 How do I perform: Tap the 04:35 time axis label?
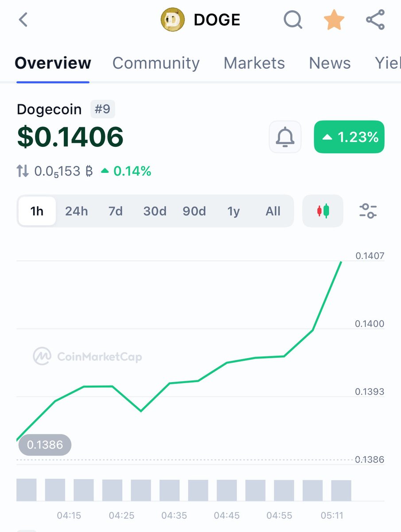(174, 516)
